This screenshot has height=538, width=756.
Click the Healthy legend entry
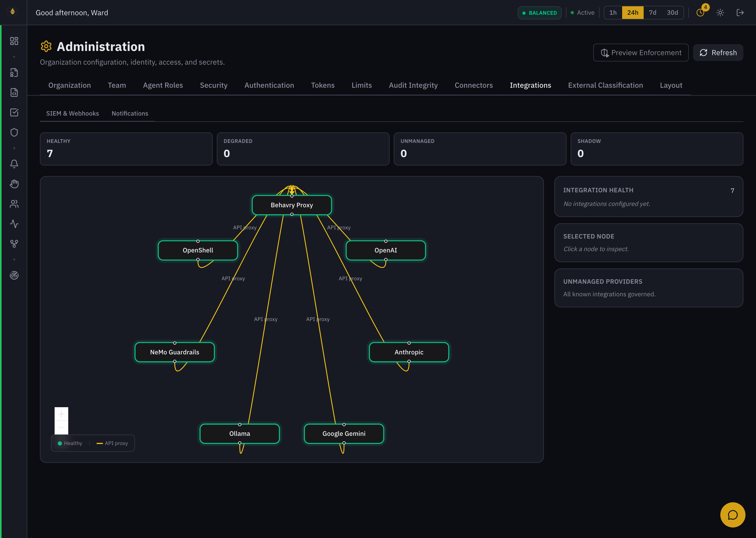point(70,443)
